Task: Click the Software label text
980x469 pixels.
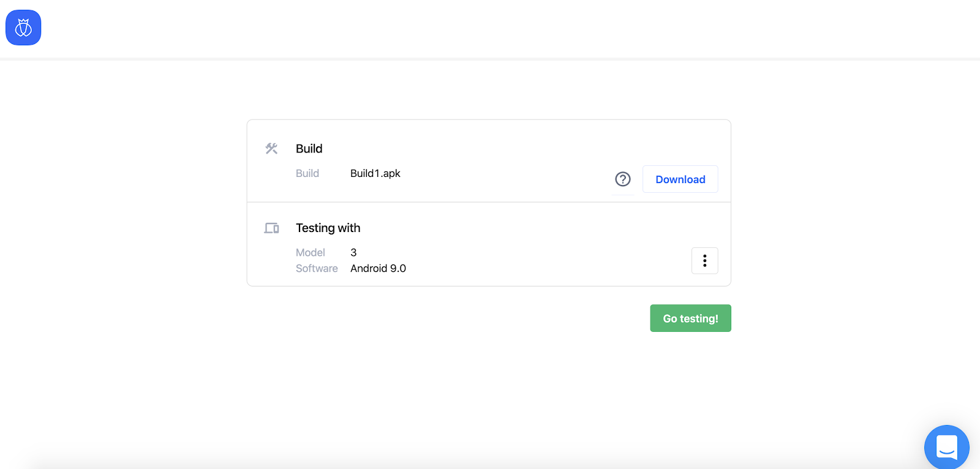Action: (317, 268)
